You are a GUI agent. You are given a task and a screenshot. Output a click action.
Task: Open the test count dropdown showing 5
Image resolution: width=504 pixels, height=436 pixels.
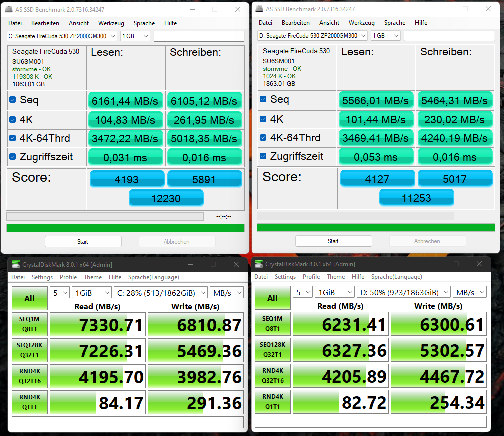tap(60, 292)
